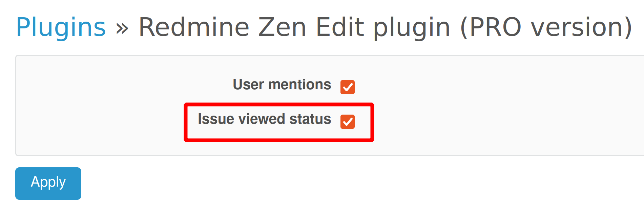Click the Redmine Zen Edit plugin heading

[x=385, y=27]
